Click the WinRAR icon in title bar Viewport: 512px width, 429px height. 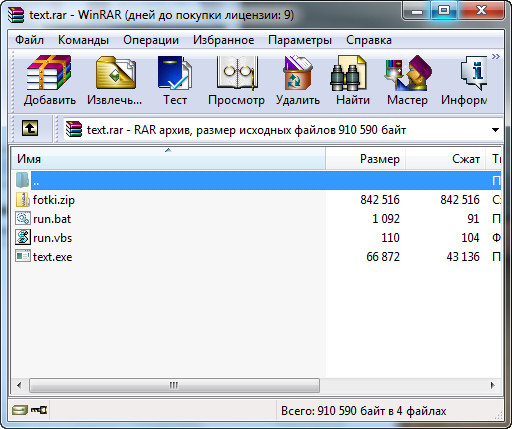tap(16, 15)
